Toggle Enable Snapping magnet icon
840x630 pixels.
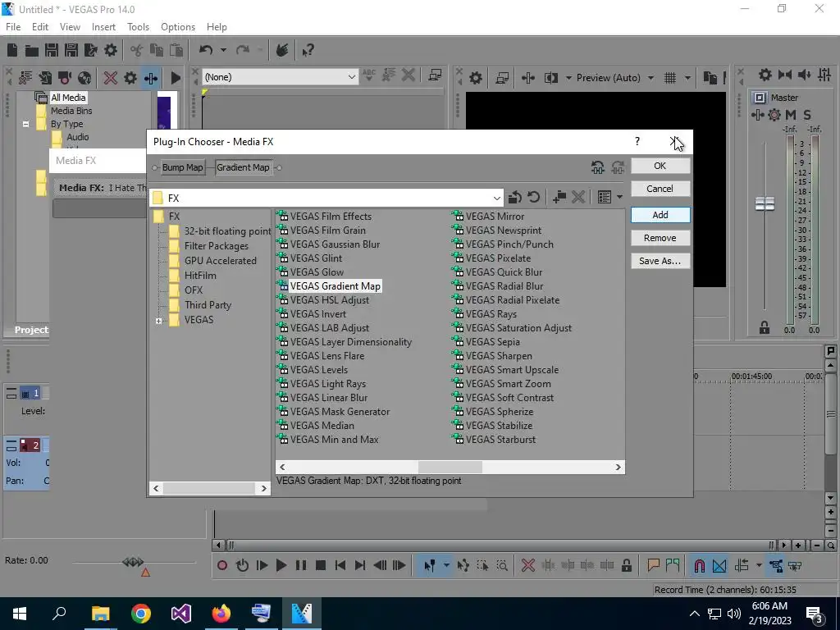coord(699,565)
